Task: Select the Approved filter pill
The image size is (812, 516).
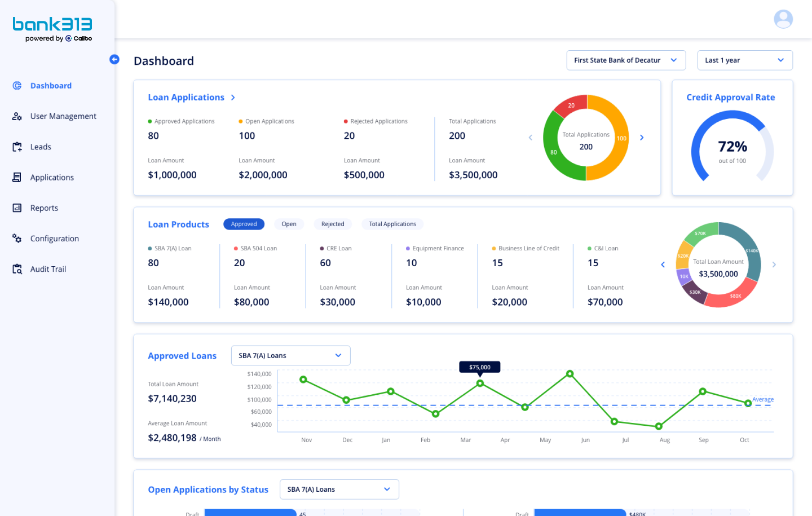Action: coord(244,224)
